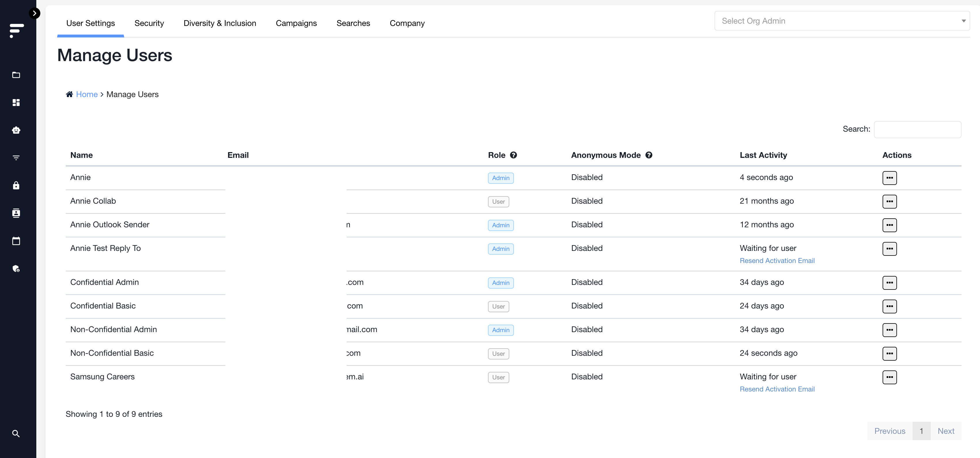Switch to the User Settings tab
This screenshot has width=980, height=458.
click(x=91, y=23)
